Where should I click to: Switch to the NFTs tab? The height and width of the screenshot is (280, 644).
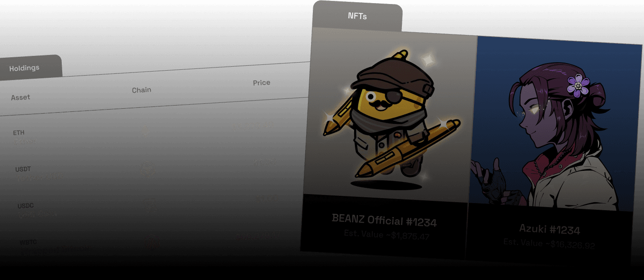pyautogui.click(x=358, y=16)
